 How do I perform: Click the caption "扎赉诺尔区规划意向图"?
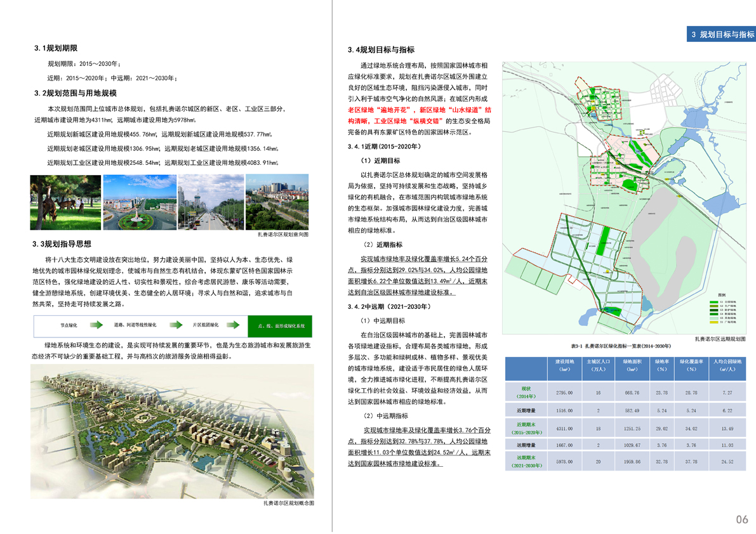[283, 235]
